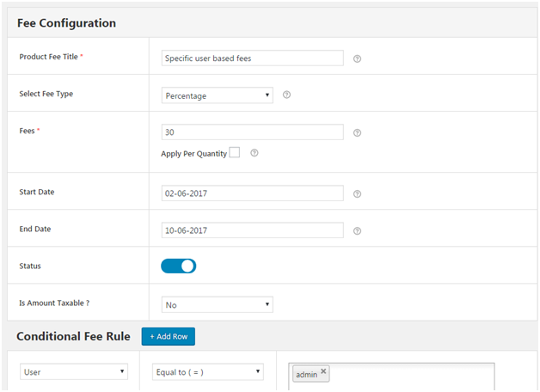540x392 pixels.
Task: Click help icon next to Apply Per Quantity
Action: pos(255,153)
